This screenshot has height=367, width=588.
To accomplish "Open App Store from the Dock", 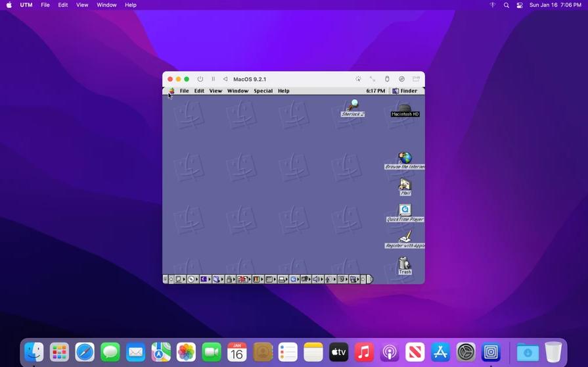I will (x=440, y=353).
